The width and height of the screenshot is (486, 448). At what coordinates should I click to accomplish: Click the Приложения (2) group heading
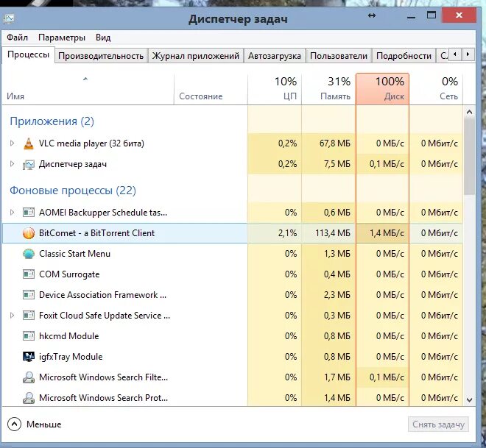52,121
